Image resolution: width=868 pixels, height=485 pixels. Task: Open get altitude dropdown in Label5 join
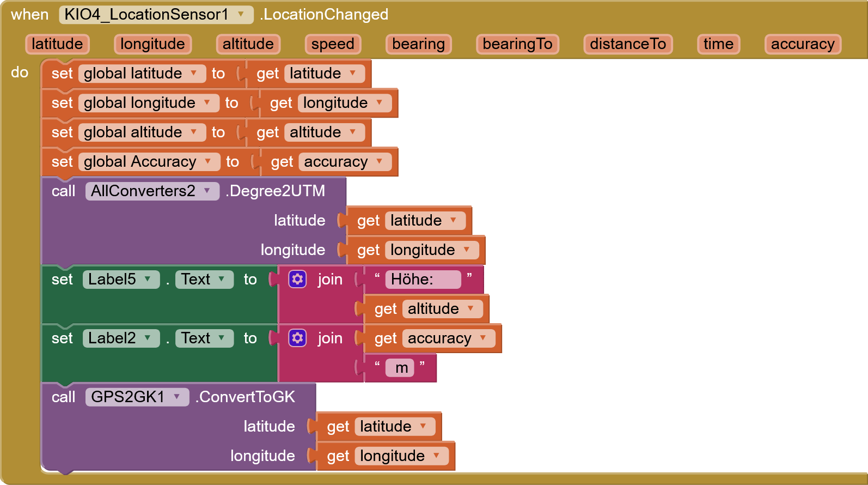[470, 309]
